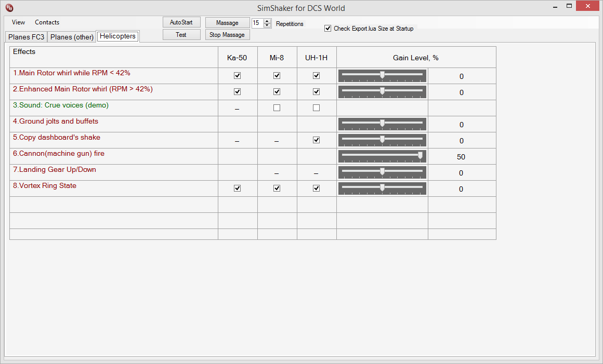This screenshot has height=364, width=603.
Task: Enable Mi-8 for Sound: Crue voices
Action: 277,108
